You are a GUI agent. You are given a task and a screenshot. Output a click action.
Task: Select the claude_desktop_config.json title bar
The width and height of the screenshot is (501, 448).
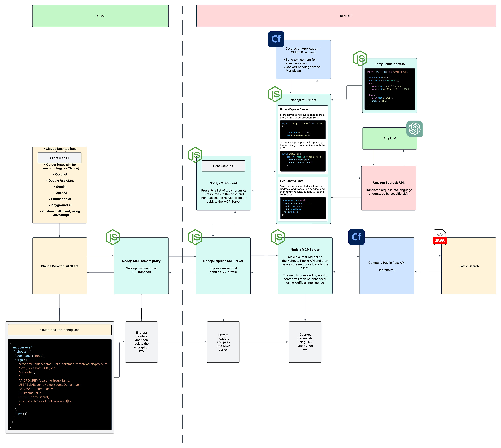(x=59, y=330)
